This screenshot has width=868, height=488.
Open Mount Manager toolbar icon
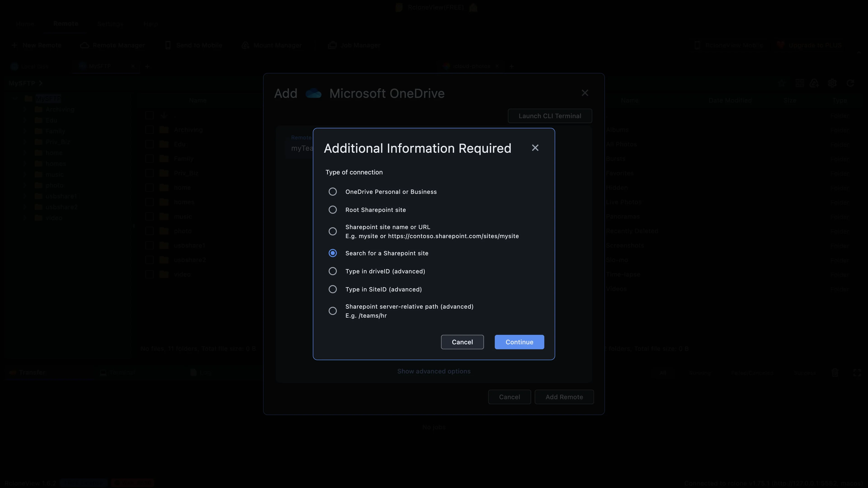245,45
